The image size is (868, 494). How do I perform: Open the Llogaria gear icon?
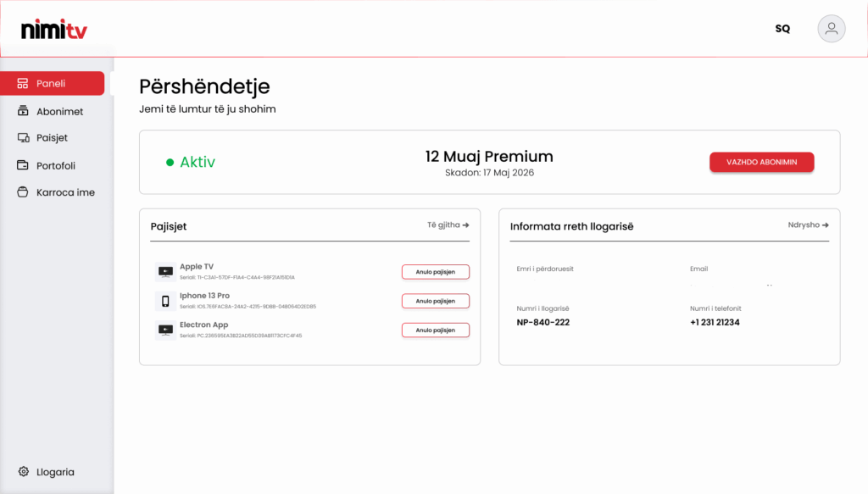pos(23,471)
